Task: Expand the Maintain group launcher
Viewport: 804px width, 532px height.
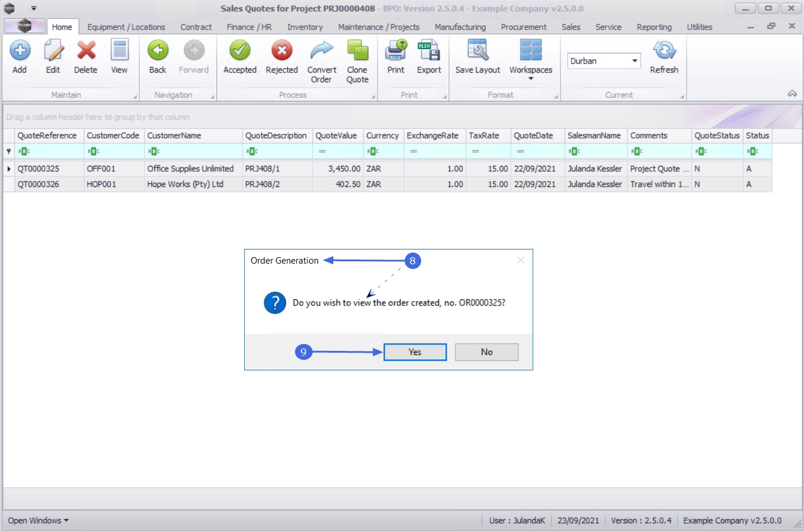Action: [x=134, y=97]
